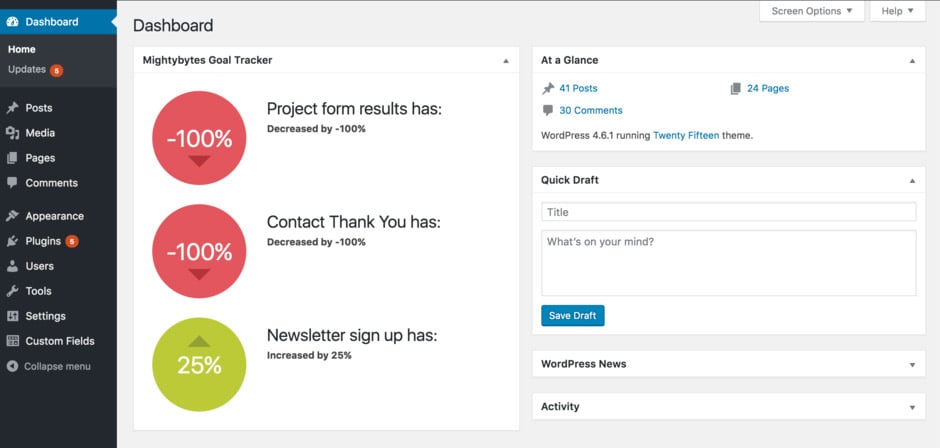Open the 41 Posts link
The width and height of the screenshot is (940, 448).
point(578,88)
